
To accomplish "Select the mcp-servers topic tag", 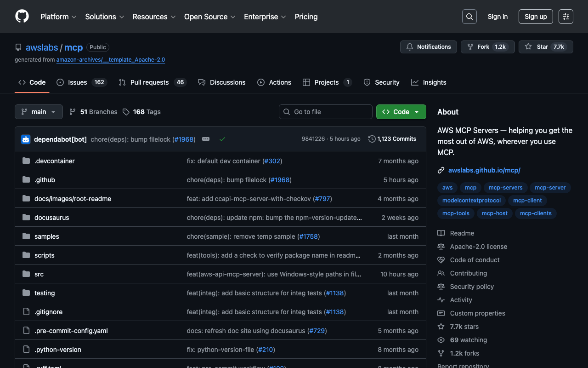I will (505, 188).
